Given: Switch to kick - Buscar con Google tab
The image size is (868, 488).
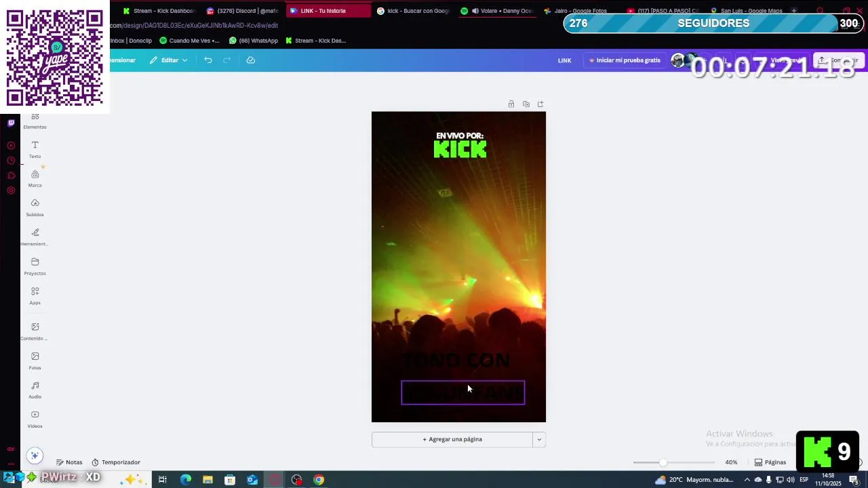Looking at the screenshot, I should pos(413,11).
